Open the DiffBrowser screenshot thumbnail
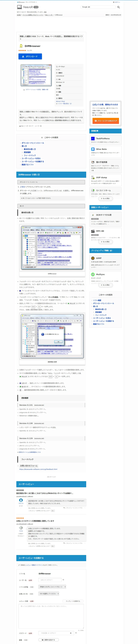138x644 pixels. (36, 75)
